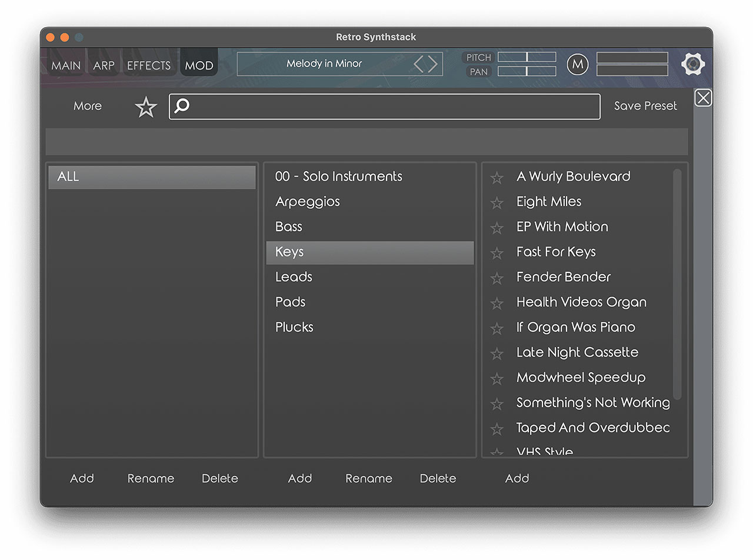Select the Pads category

(290, 302)
